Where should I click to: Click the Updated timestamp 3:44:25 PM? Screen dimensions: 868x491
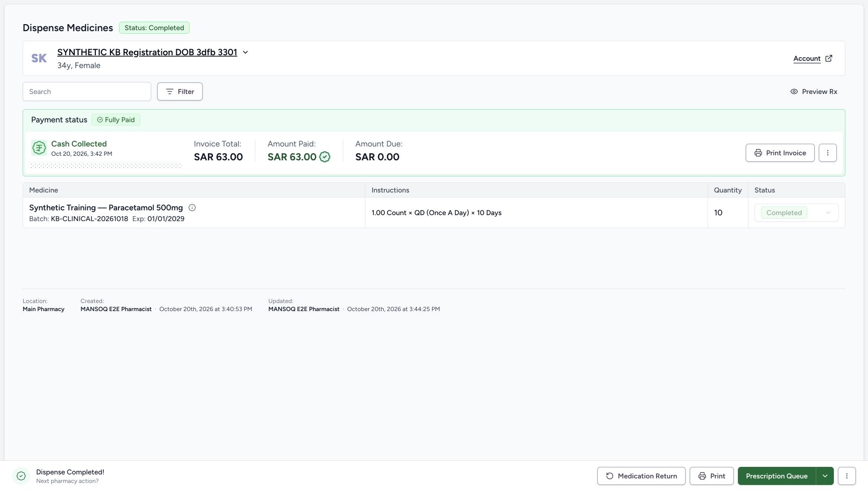pos(393,309)
